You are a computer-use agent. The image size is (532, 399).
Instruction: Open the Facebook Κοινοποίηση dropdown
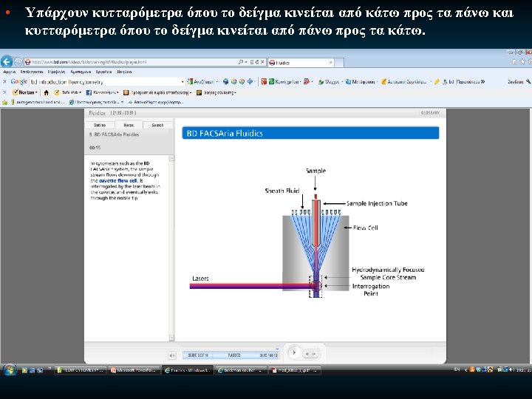[102, 92]
